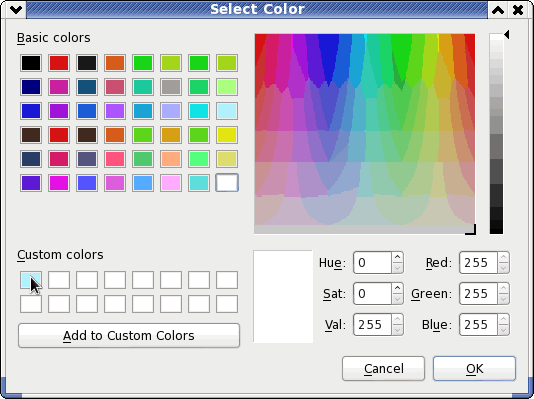Click the brightness slider strip

pos(496,134)
